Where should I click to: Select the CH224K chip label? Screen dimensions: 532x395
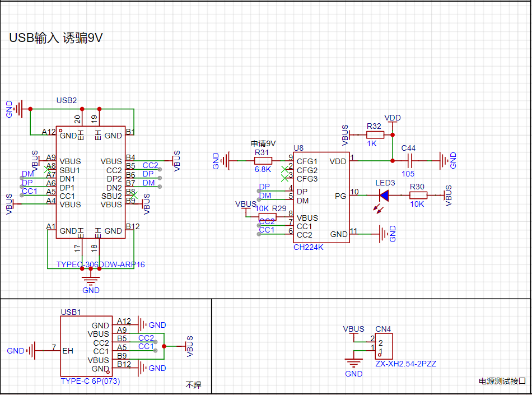point(308,248)
